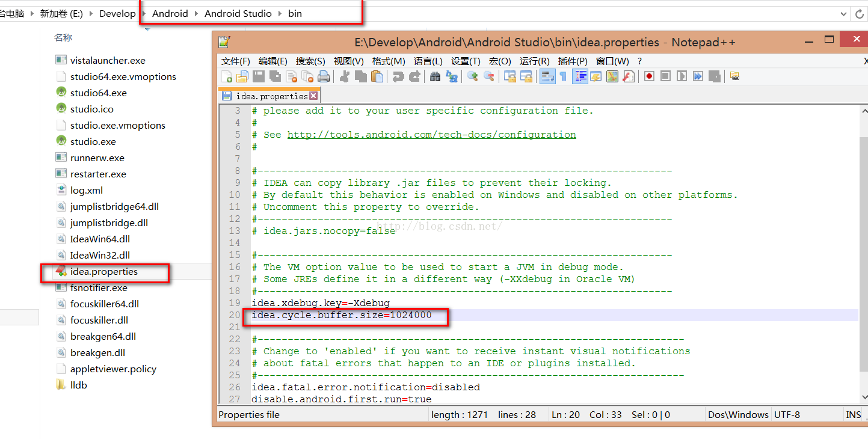
Task: Expand the chevron after Android Studio breadcrumb
Action: point(280,13)
